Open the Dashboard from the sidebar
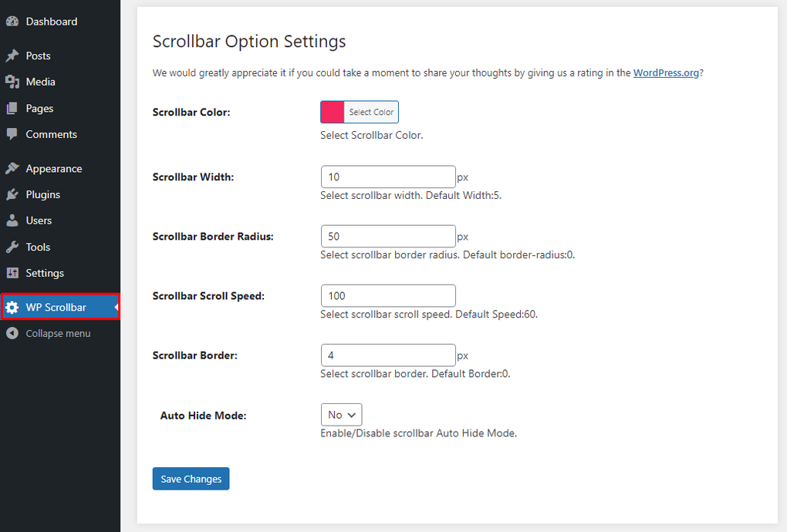The height and width of the screenshot is (532, 787). coord(13,22)
